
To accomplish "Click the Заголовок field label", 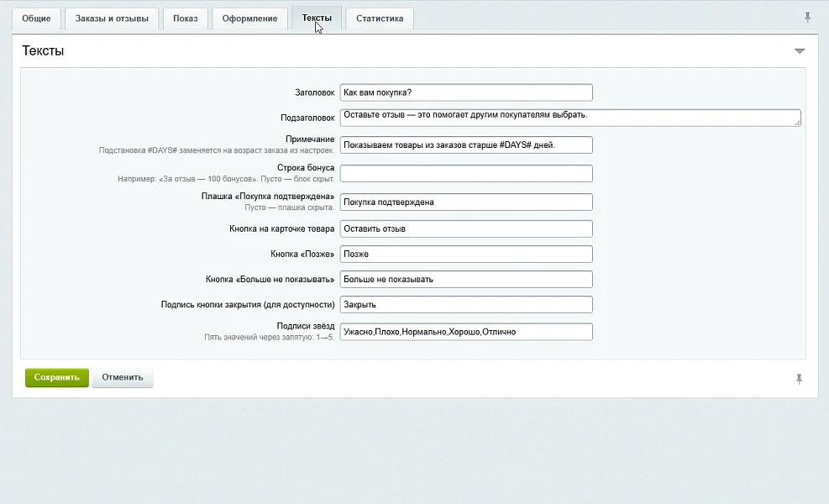I will pyautogui.click(x=315, y=92).
